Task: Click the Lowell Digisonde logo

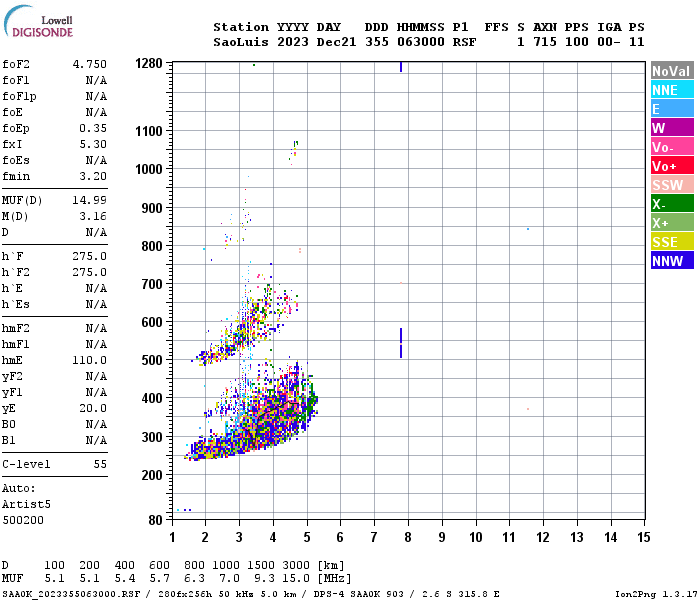Action: point(38,21)
